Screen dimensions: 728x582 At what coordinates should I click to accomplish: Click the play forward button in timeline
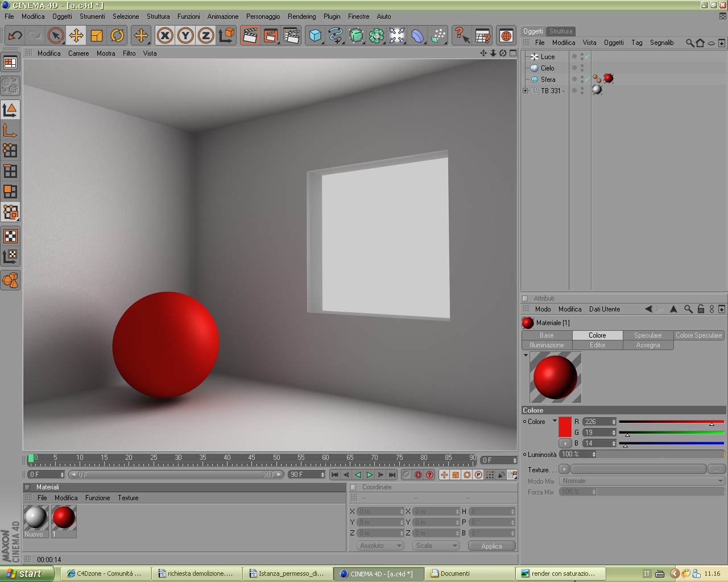tap(369, 475)
